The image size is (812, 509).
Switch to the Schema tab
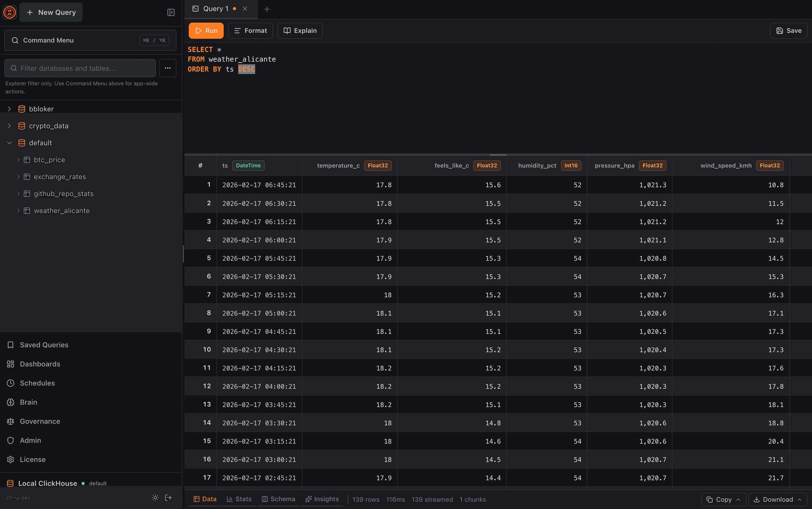[x=278, y=499]
